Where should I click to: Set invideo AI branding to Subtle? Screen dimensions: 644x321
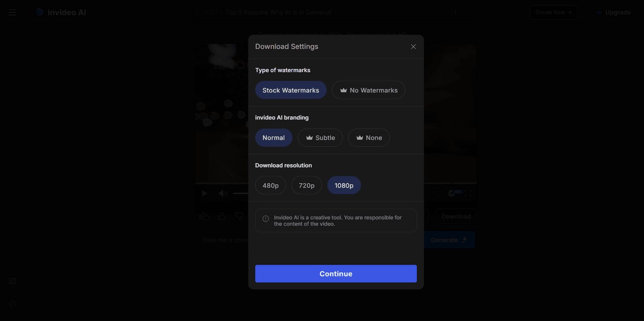pyautogui.click(x=320, y=138)
